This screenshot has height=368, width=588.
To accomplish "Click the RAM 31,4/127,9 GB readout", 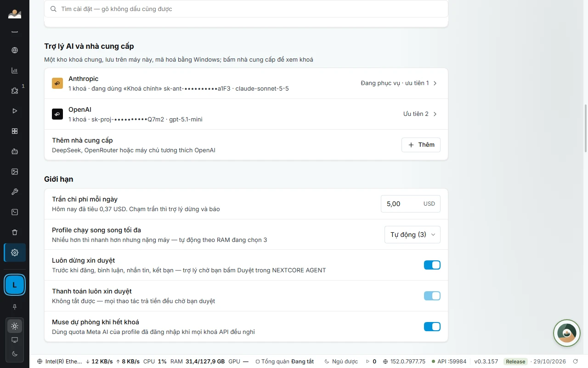I will click(x=198, y=362).
